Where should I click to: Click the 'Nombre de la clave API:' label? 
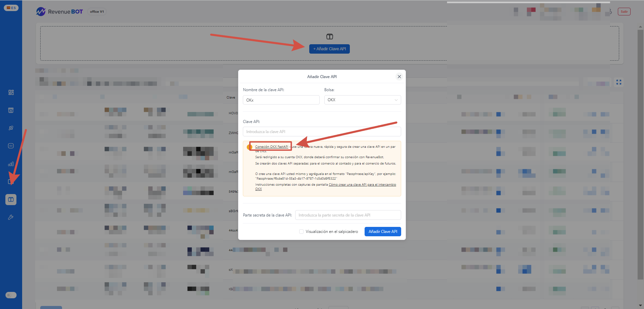tap(264, 90)
